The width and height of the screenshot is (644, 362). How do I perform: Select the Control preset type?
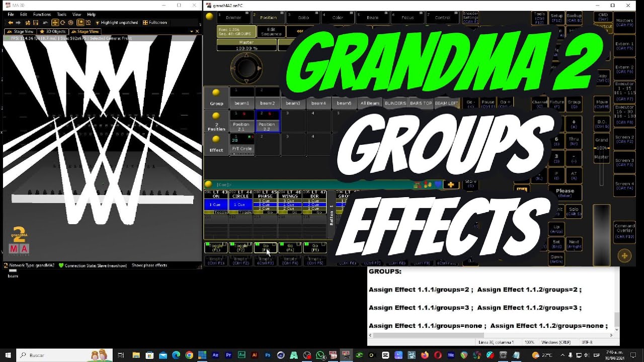click(442, 18)
